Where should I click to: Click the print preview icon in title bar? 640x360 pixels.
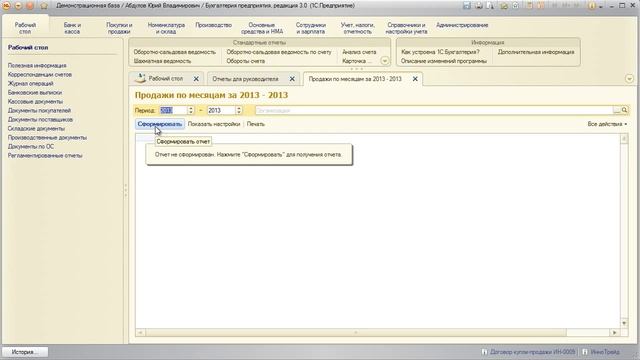click(x=489, y=6)
